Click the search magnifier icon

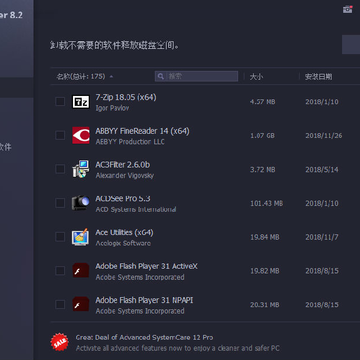(x=161, y=76)
